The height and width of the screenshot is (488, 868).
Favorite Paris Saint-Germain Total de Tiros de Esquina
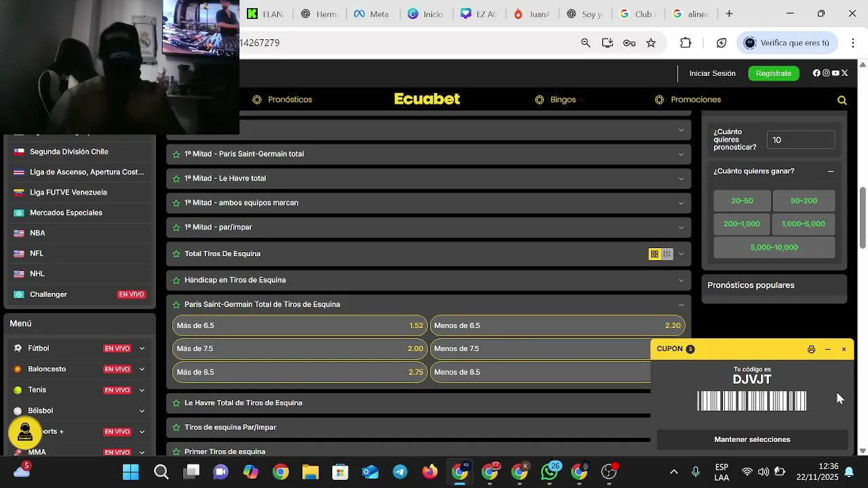tap(176, 305)
